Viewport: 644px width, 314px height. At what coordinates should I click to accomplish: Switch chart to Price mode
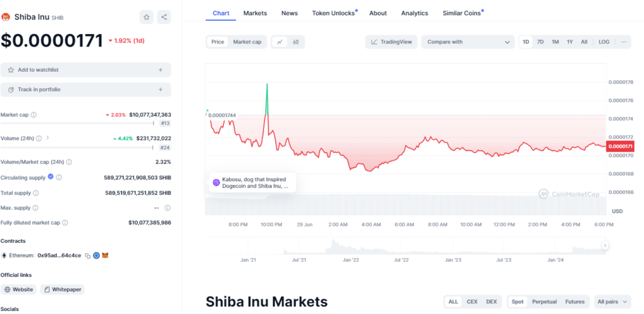218,42
